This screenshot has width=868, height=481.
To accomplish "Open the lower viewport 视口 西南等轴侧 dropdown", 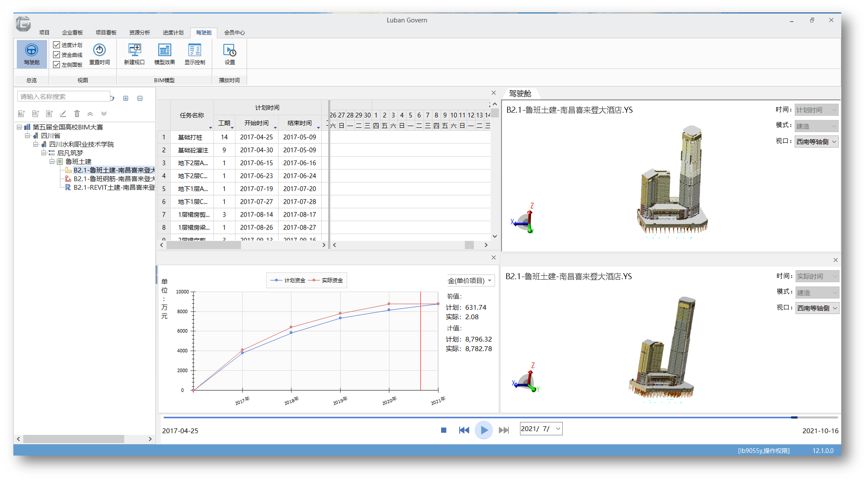I will (x=817, y=308).
